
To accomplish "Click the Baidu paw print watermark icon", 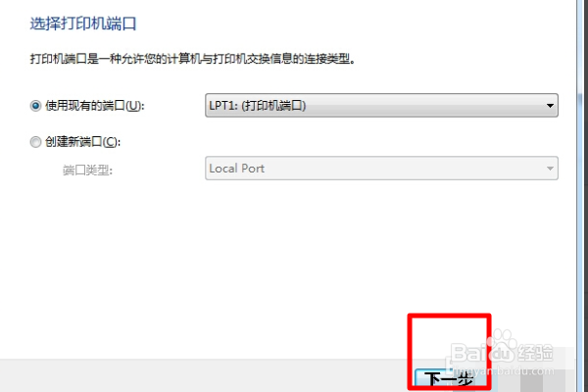I will tap(501, 343).
